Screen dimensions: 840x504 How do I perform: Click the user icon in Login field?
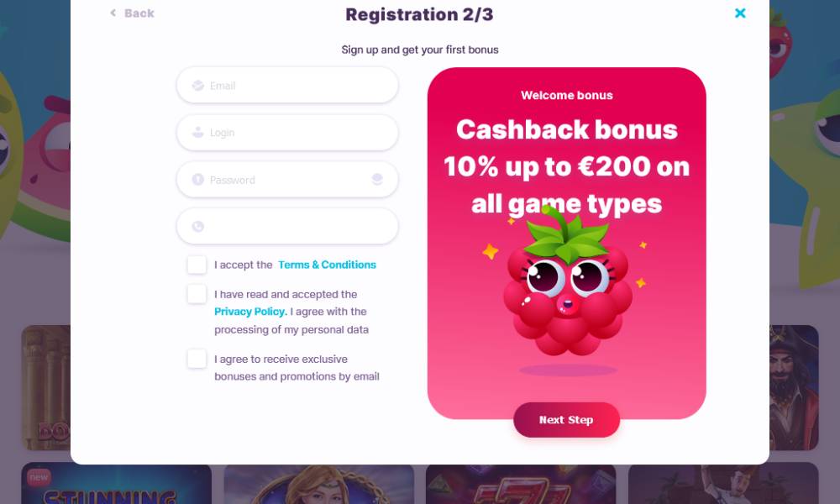pyautogui.click(x=197, y=132)
